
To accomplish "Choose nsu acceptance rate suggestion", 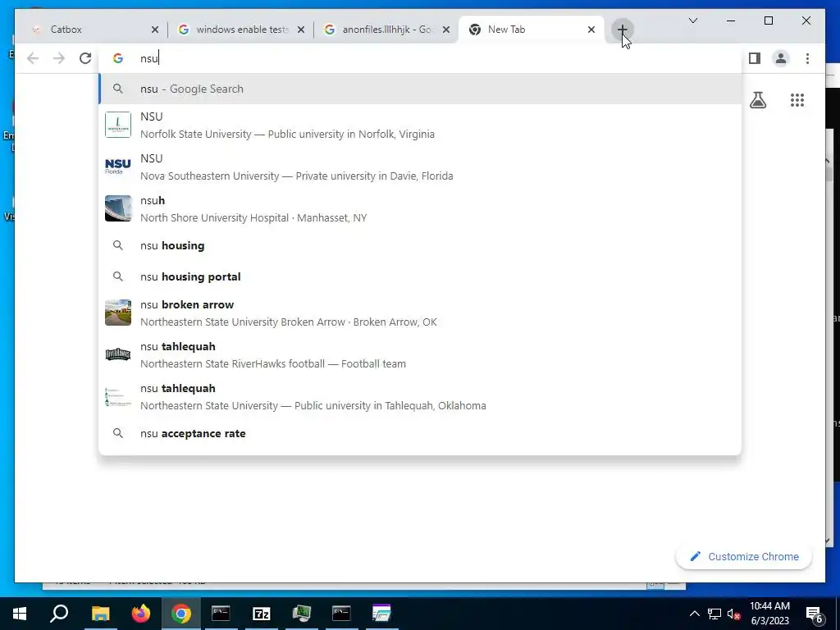I will [x=421, y=433].
